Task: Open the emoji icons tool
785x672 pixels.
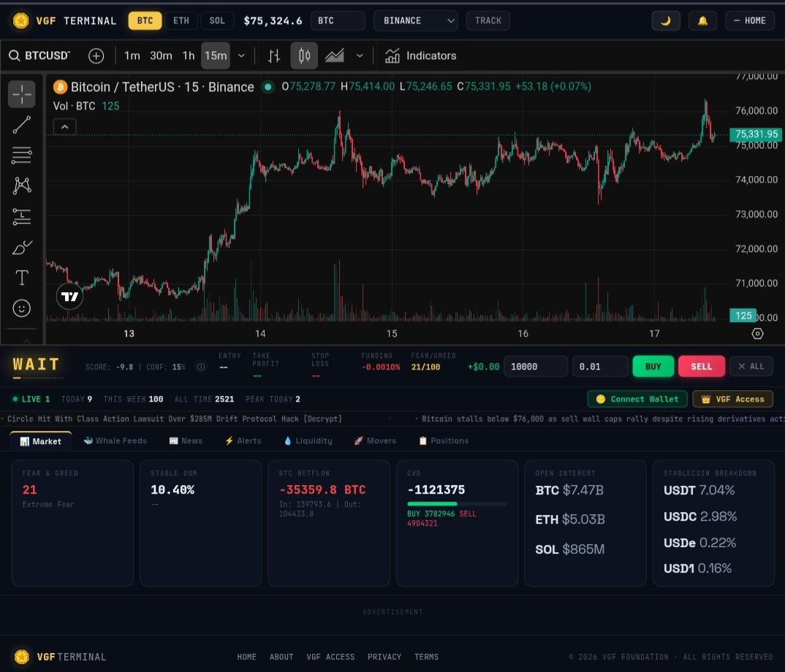Action: tap(21, 308)
